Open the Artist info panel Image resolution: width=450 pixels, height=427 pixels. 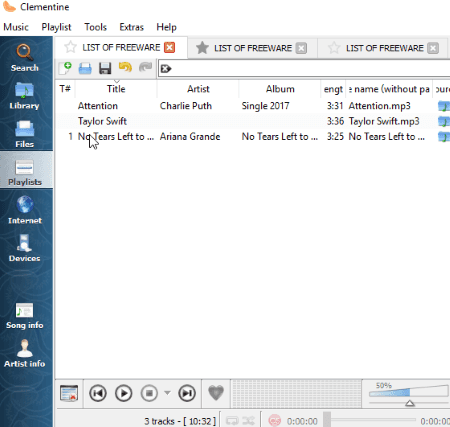click(x=24, y=353)
